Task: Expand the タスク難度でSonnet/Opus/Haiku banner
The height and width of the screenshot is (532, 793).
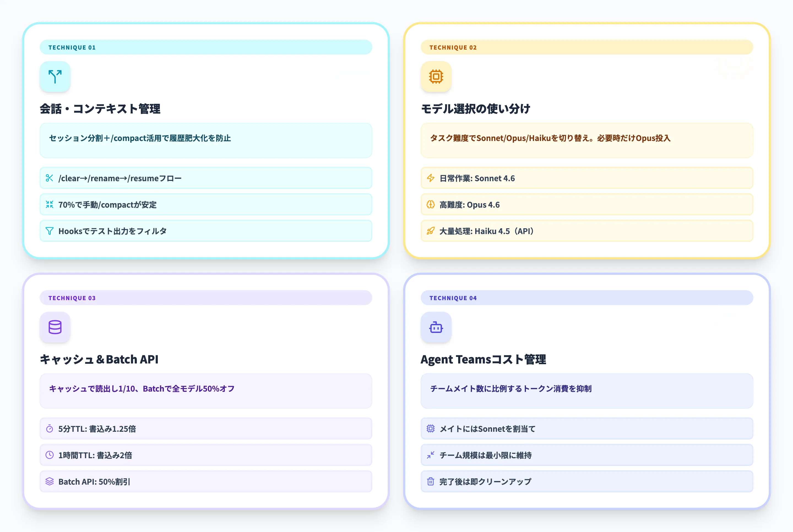Action: [587, 140]
